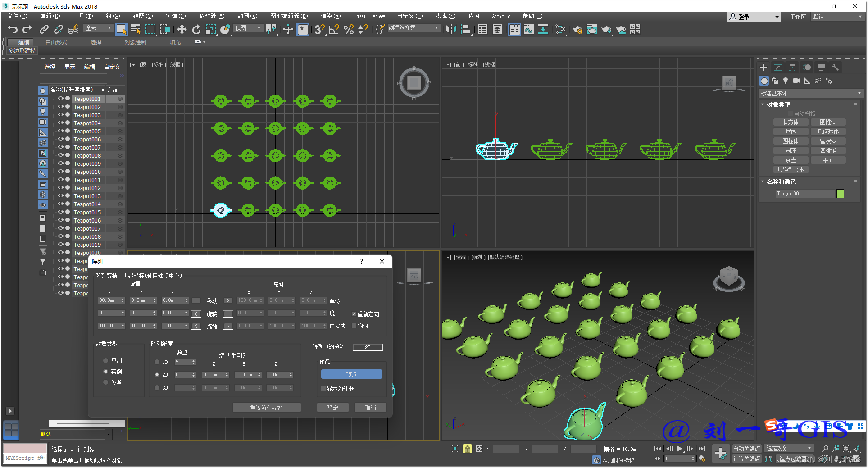868x468 pixels.
Task: Select the Copy radio button
Action: pos(106,361)
